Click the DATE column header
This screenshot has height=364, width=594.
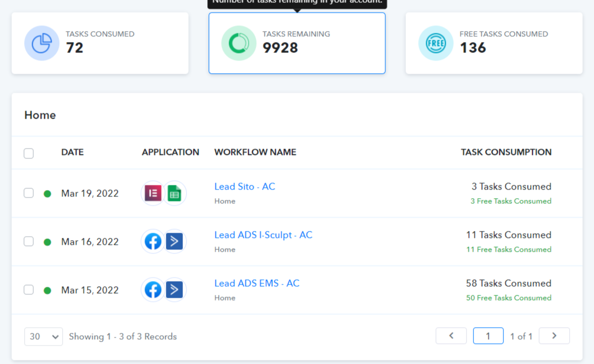[x=73, y=152]
